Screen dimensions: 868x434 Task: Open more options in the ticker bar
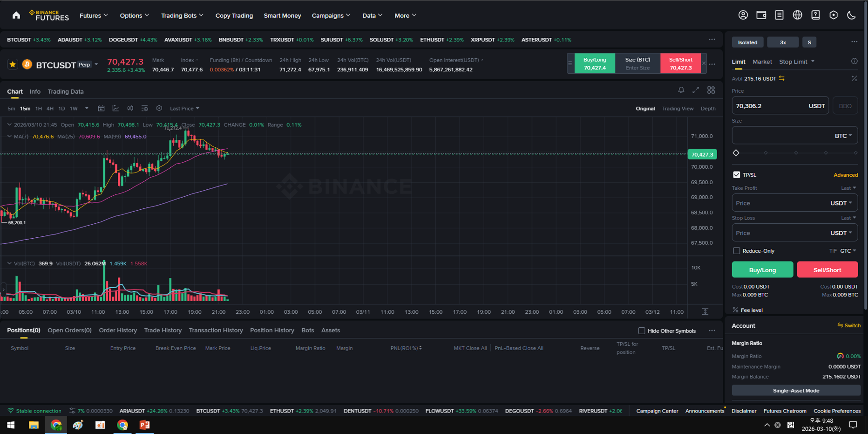712,40
